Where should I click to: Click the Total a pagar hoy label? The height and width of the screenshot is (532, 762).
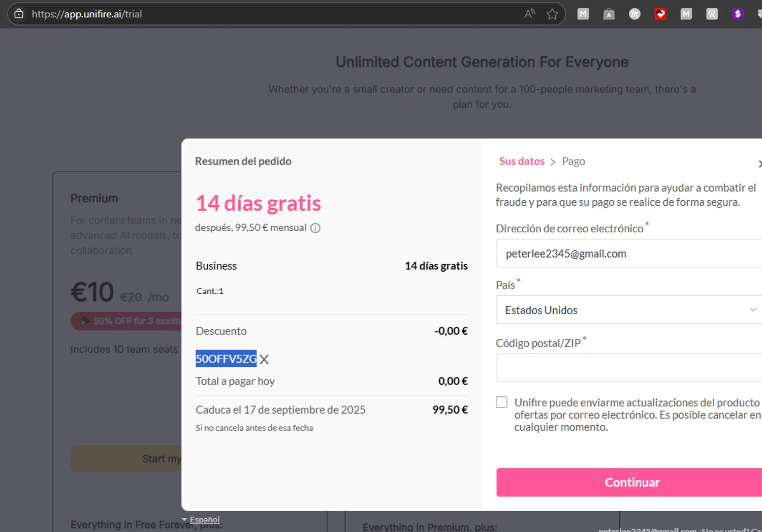pos(235,381)
